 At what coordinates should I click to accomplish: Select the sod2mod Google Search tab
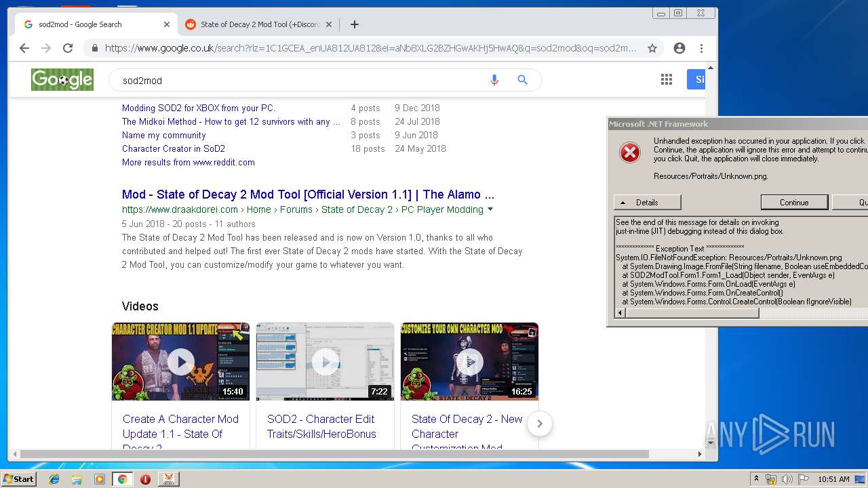pyautogui.click(x=96, y=24)
